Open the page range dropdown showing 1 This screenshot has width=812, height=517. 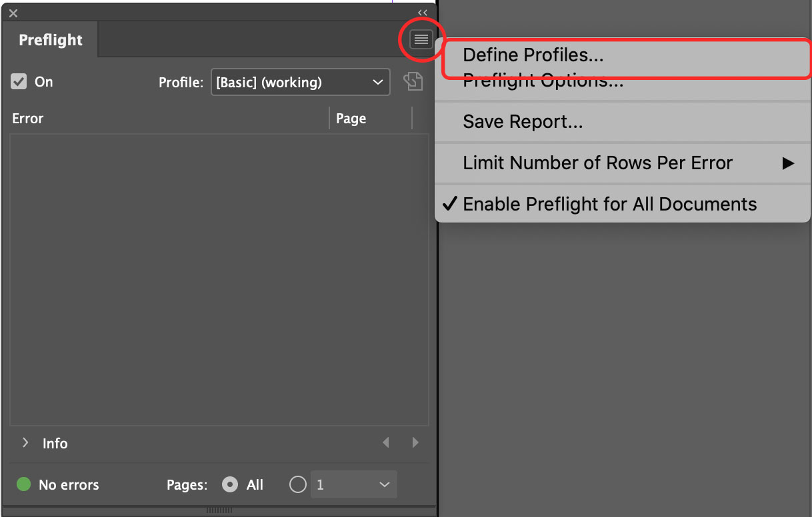click(x=353, y=484)
